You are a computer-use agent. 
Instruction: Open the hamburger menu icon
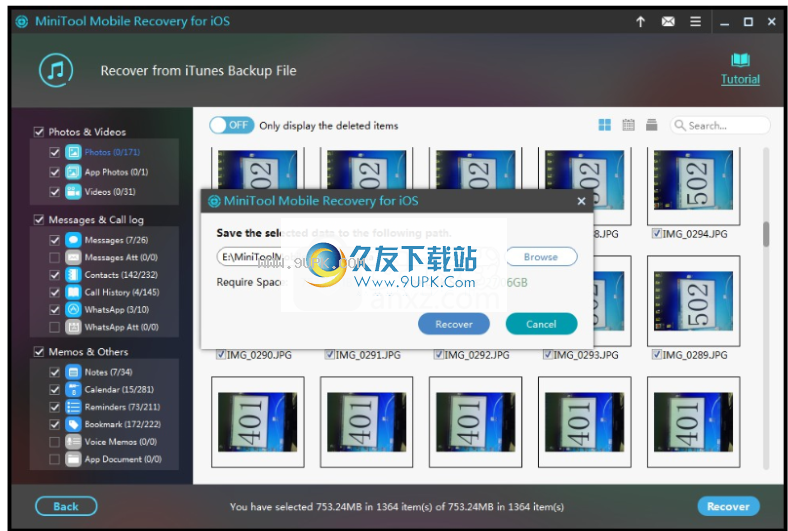point(696,22)
